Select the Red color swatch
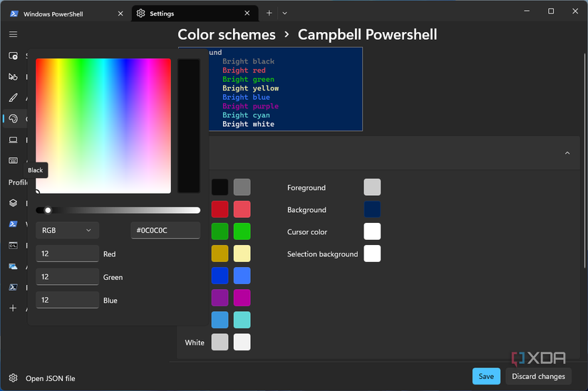Viewport: 588px width, 391px height. coord(220,209)
